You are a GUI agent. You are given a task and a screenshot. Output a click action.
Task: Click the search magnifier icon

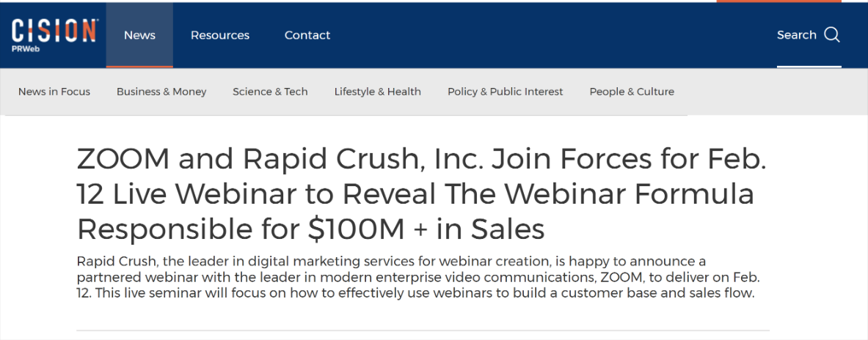(x=831, y=35)
